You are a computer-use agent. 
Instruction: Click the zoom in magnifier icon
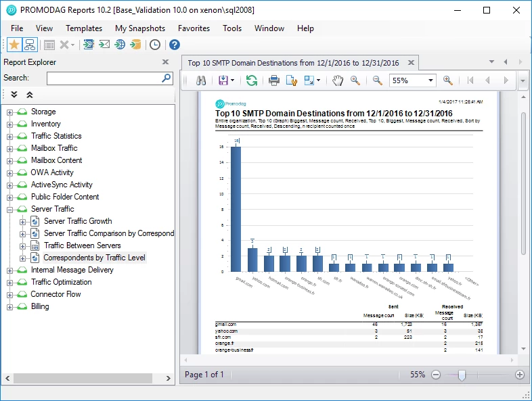click(x=448, y=80)
